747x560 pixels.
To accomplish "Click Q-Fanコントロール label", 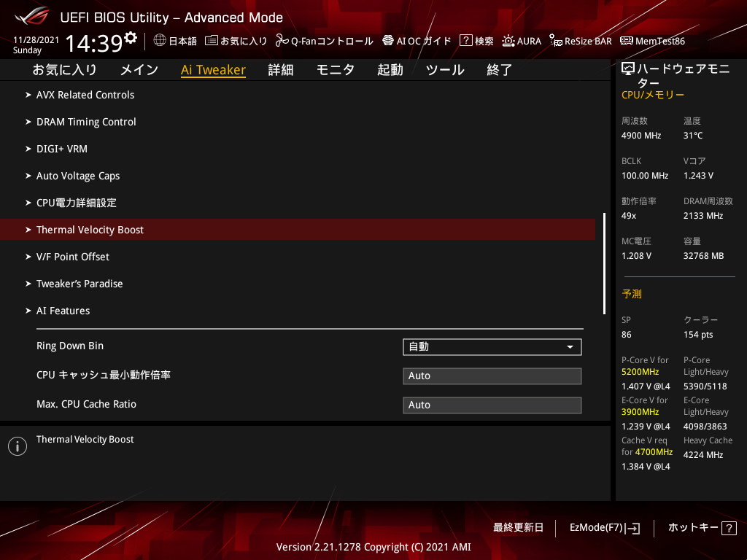I will (332, 41).
